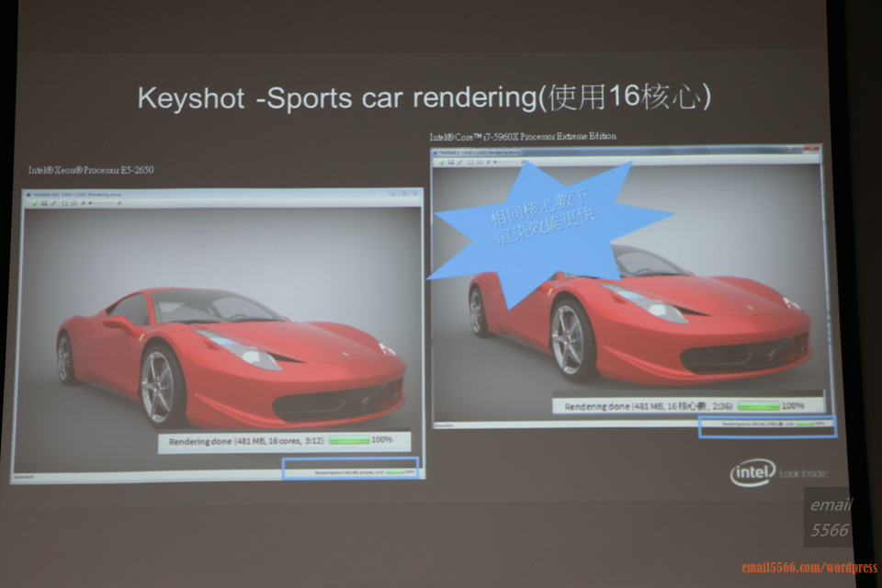Click green 100% progress bar beside 3:12

pos(349,440)
